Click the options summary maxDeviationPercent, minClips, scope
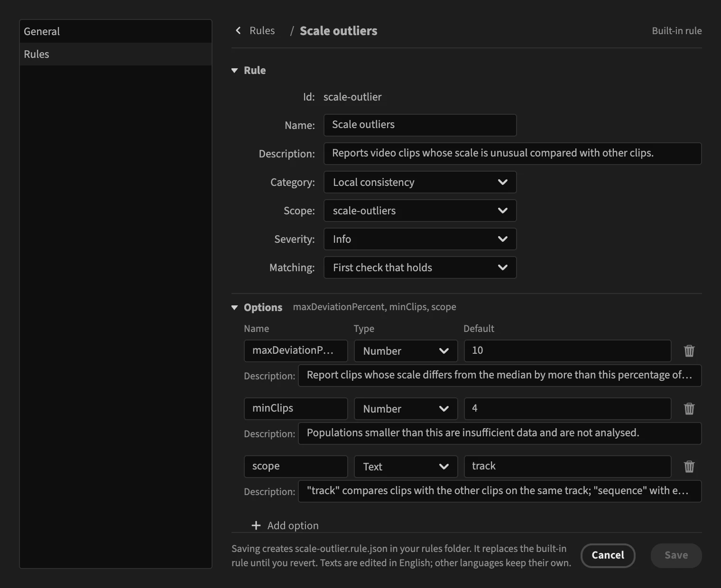 point(374,307)
